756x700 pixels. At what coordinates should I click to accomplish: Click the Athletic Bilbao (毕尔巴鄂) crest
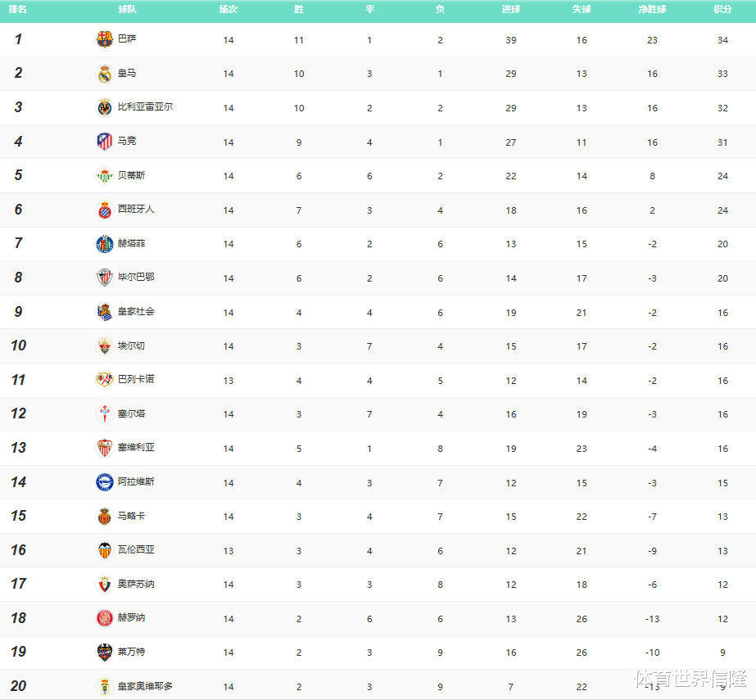(x=105, y=278)
